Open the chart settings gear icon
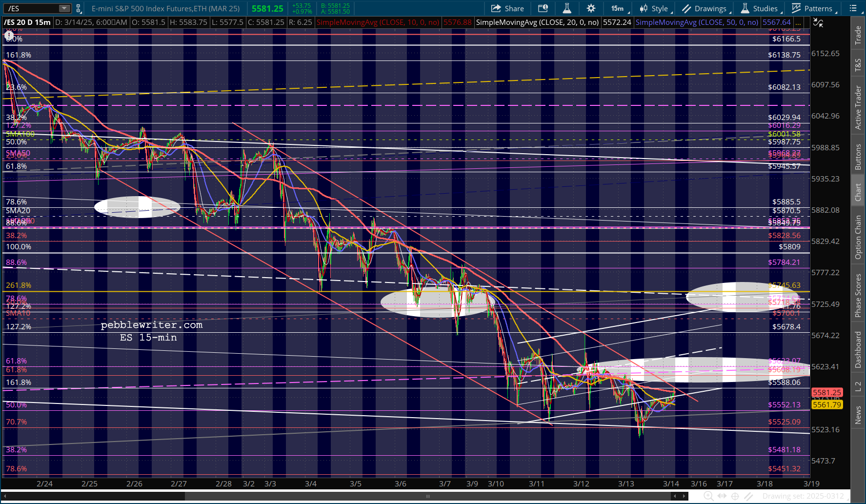The image size is (866, 504). [591, 8]
